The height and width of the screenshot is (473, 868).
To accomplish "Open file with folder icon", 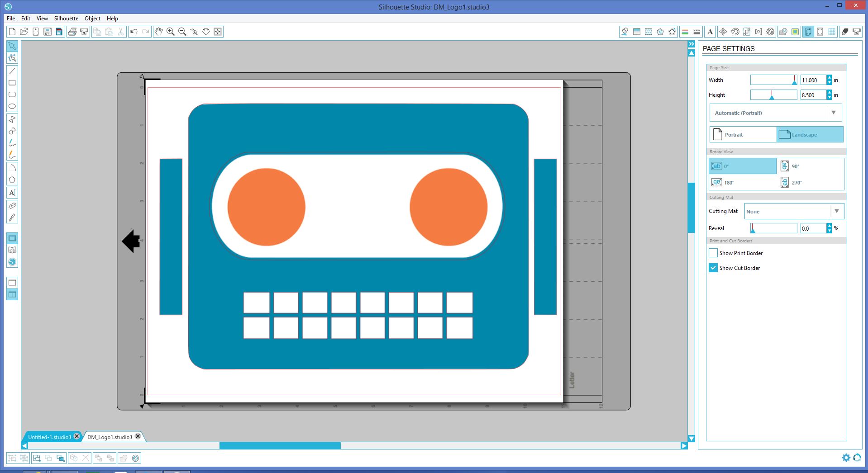I will coord(24,32).
